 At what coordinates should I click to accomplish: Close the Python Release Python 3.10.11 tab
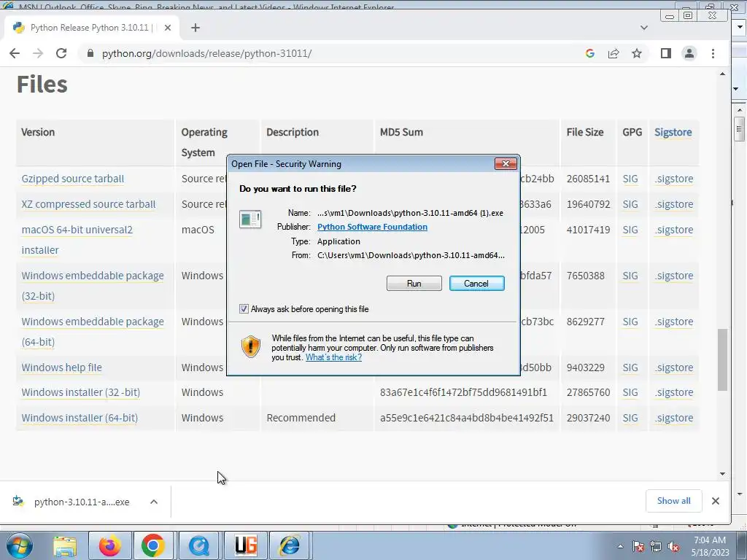[x=168, y=28]
